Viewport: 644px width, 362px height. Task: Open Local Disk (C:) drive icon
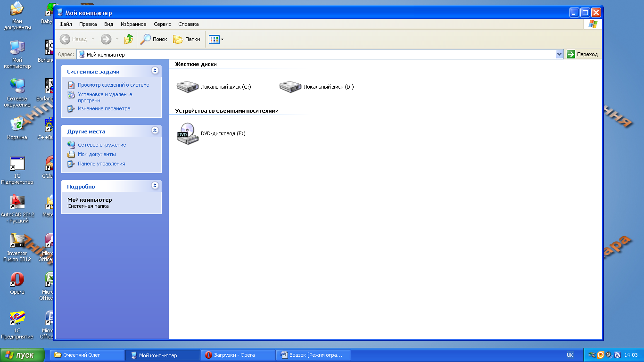pyautogui.click(x=188, y=86)
